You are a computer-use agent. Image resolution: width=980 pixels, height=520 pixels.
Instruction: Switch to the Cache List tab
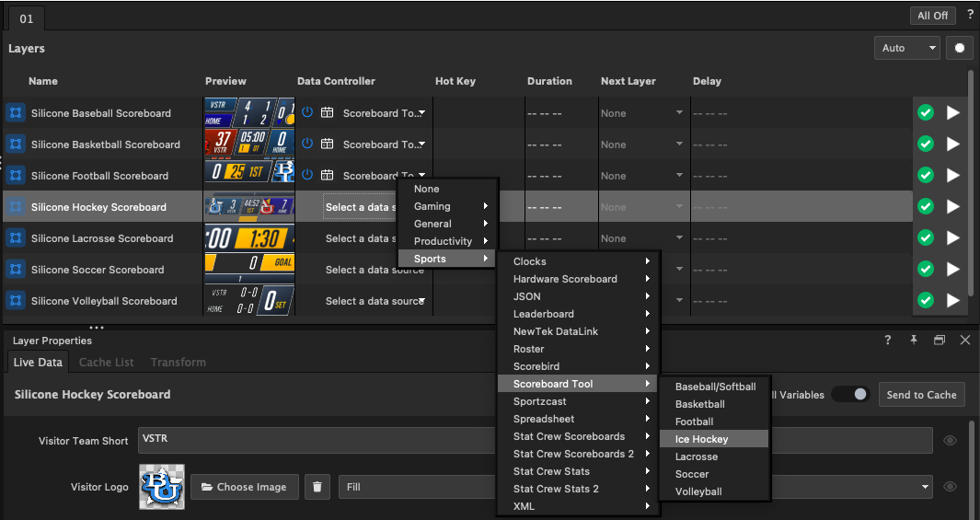(x=106, y=362)
